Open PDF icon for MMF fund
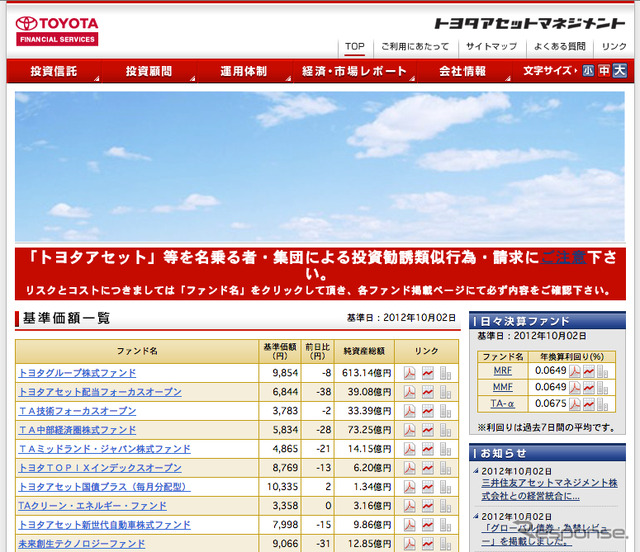This screenshot has width=640, height=552. click(x=575, y=387)
